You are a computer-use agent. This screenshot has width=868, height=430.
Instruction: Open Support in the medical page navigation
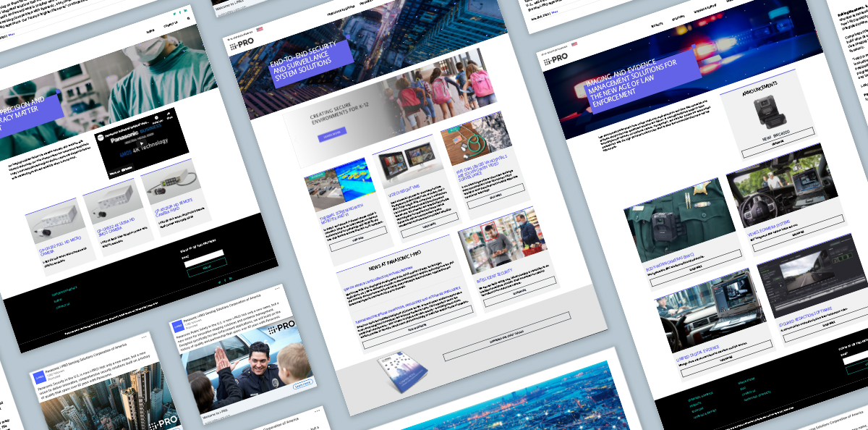coord(150,31)
